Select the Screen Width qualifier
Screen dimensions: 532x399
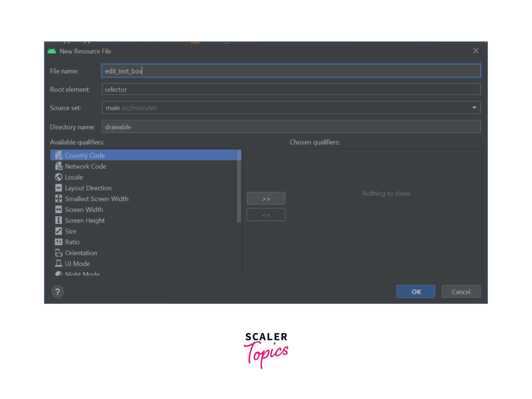(x=84, y=210)
